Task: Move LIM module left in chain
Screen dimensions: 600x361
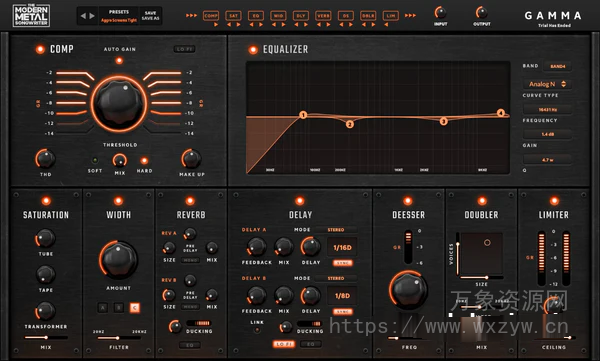Action: (386, 25)
